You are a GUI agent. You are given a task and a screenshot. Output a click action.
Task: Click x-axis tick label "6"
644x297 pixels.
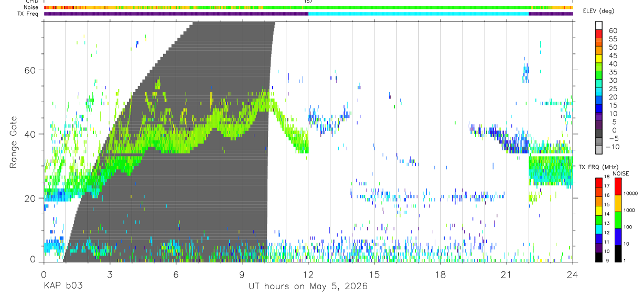point(176,274)
